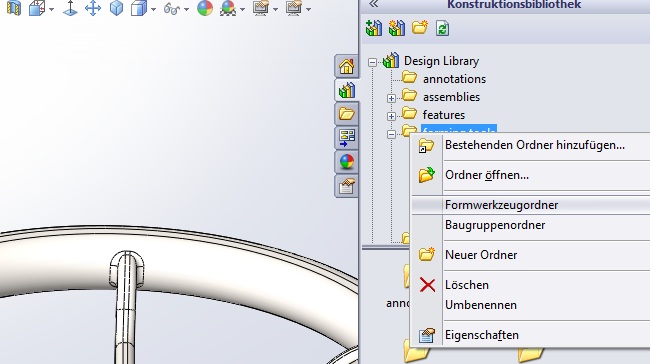Open View Palette task pane tab
Viewport: 650px width, 364px height.
346,138
